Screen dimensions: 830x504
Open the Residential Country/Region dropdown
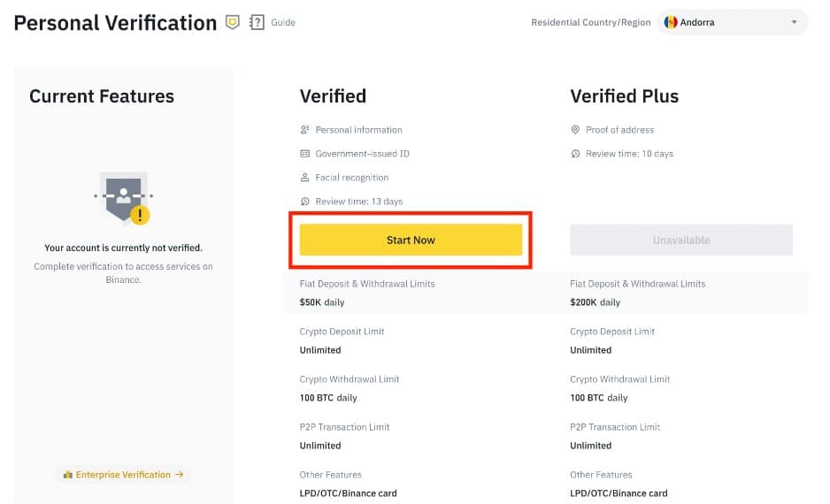click(733, 22)
